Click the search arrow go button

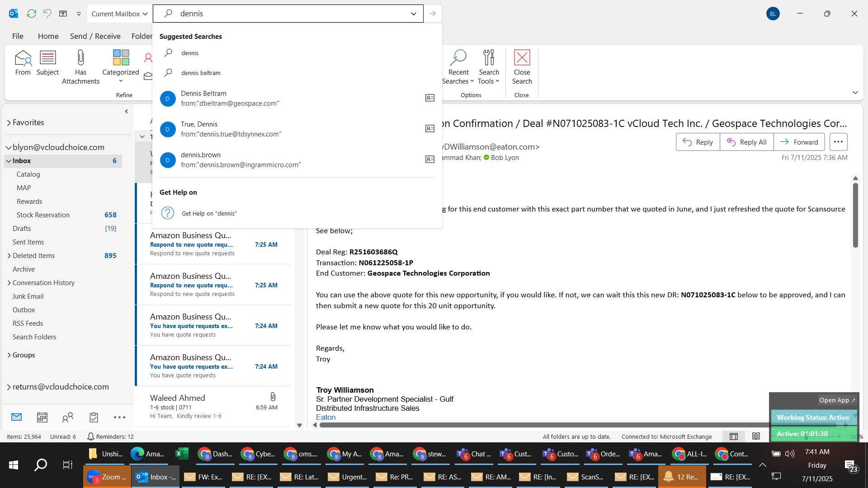point(433,14)
